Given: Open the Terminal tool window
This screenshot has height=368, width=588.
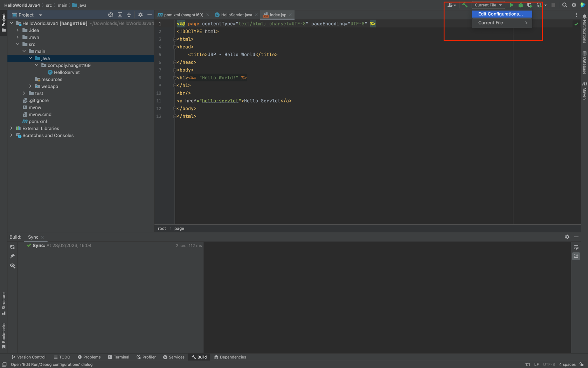Looking at the screenshot, I should [x=119, y=357].
